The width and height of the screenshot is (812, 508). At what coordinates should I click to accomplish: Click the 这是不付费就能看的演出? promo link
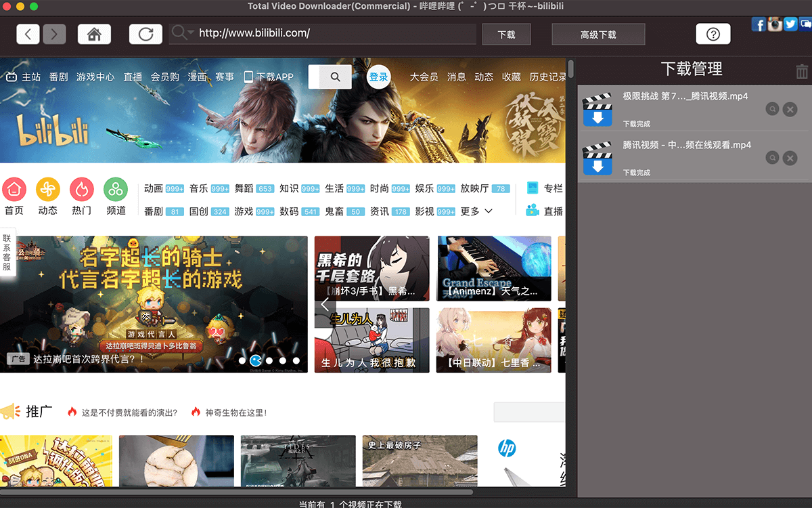pos(129,412)
